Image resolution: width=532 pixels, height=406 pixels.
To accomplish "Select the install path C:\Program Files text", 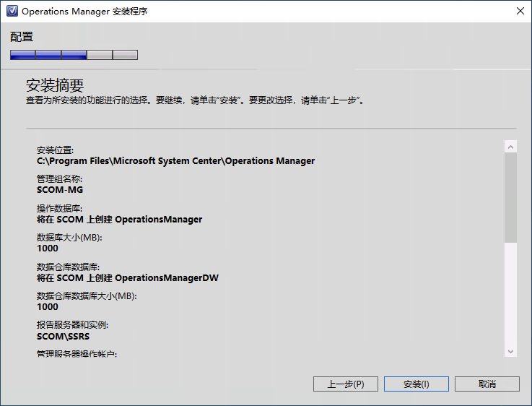I will tap(175, 161).
